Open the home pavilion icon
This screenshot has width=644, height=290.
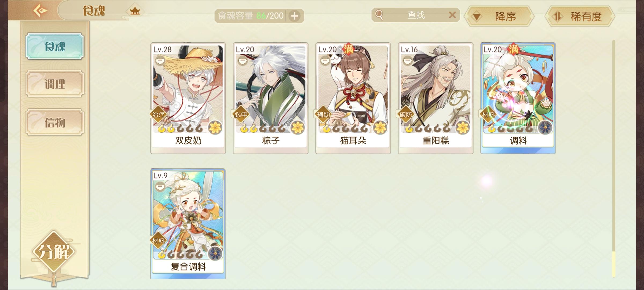tap(135, 11)
